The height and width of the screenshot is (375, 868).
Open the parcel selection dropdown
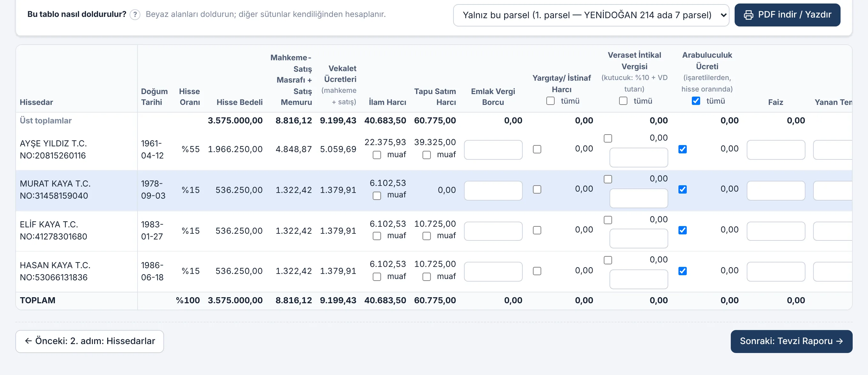click(x=591, y=15)
